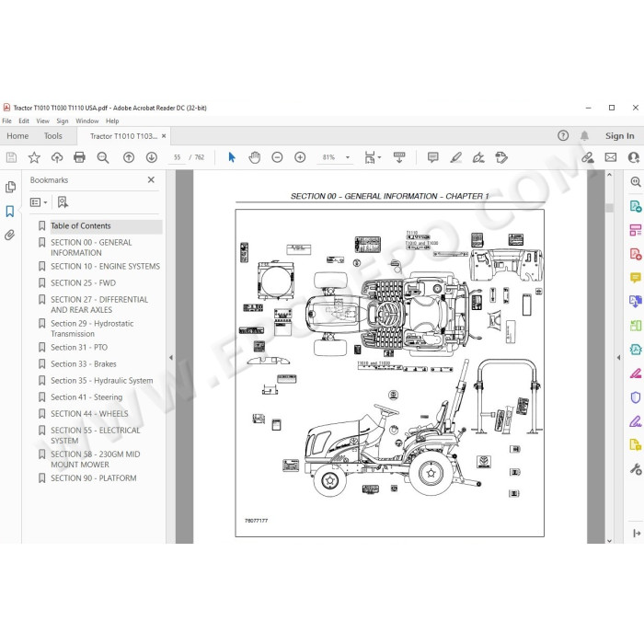This screenshot has height=644, width=644.
Task: Open Section 33 - Brakes bookmark
Action: (x=84, y=364)
